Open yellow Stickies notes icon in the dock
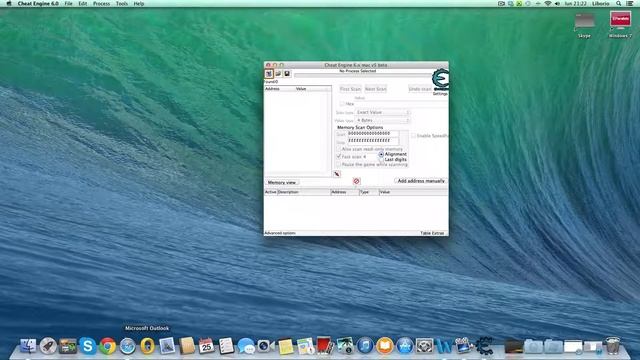Viewport: 640px width, 360px height. coord(286,346)
